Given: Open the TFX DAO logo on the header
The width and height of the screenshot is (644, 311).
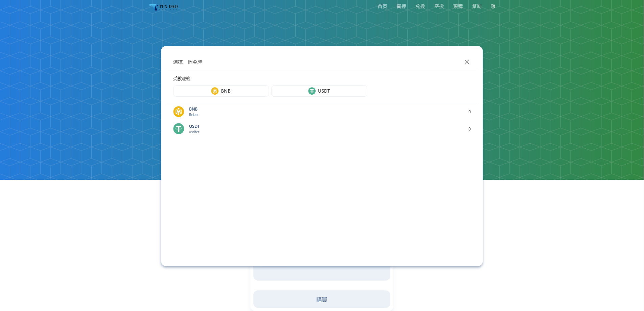Looking at the screenshot, I should click(x=163, y=6).
